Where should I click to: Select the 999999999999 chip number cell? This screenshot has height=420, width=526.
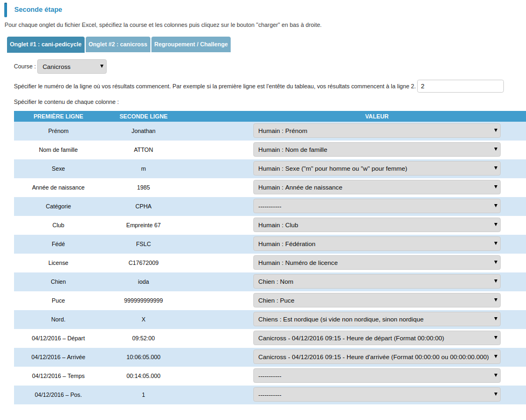[x=143, y=300]
